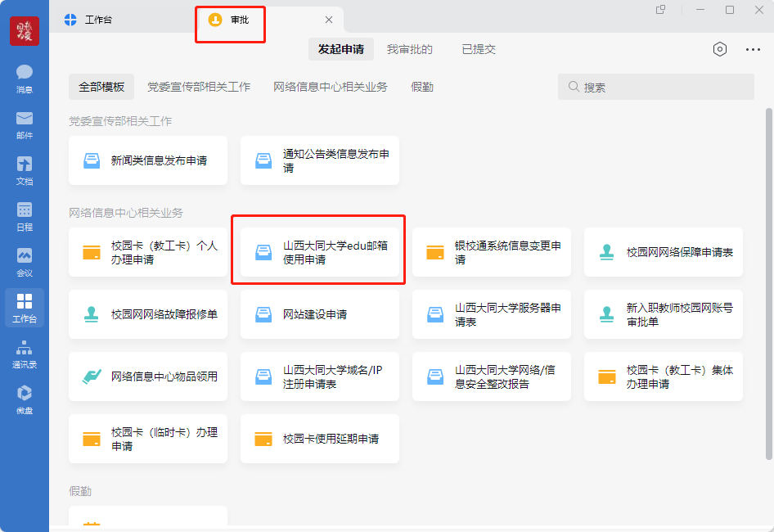The width and height of the screenshot is (774, 532).
Task: Switch to the 我审批的 tab
Action: (x=410, y=49)
